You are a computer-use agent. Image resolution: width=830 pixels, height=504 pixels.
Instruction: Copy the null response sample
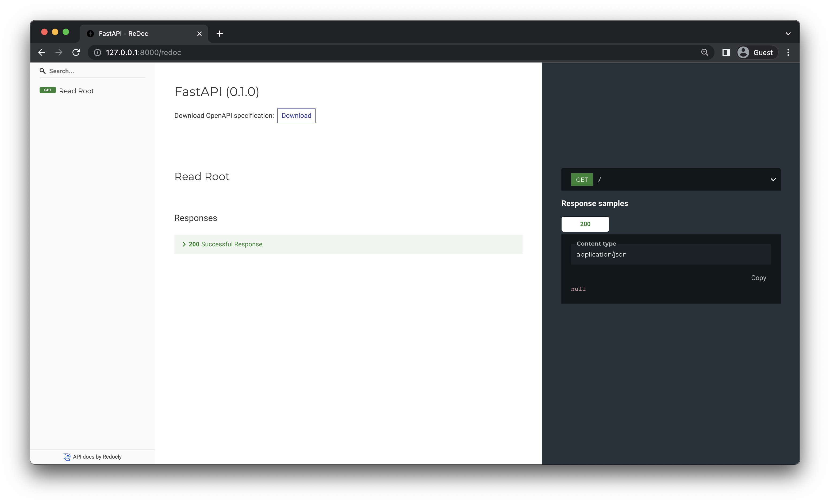click(758, 278)
